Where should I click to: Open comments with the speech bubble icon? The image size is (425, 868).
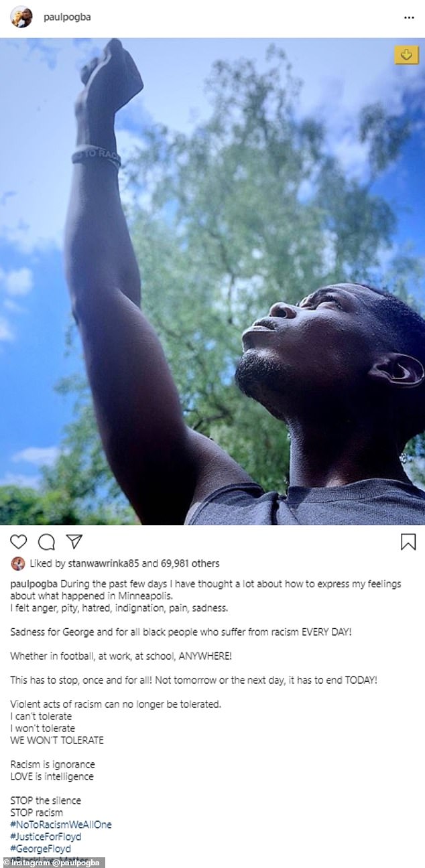(46, 542)
